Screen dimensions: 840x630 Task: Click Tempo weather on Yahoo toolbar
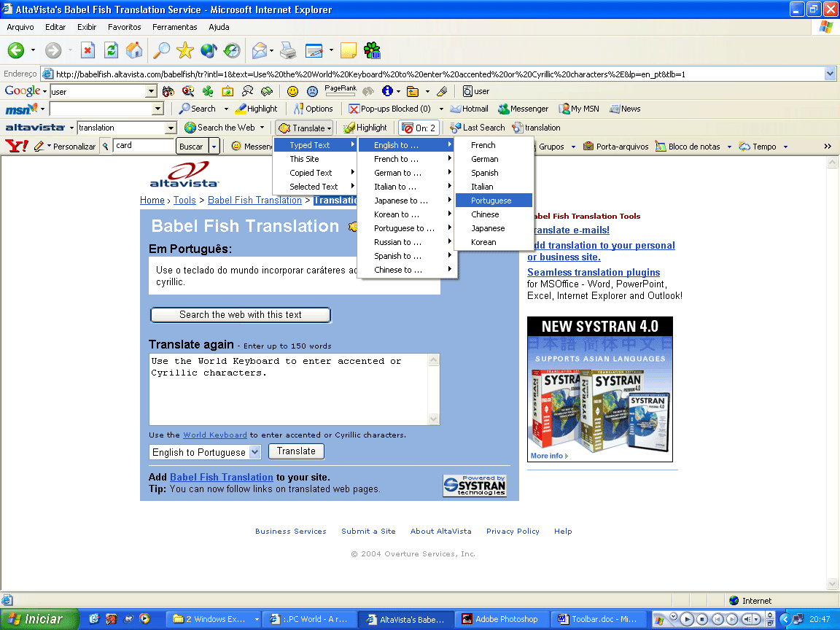coord(758,147)
